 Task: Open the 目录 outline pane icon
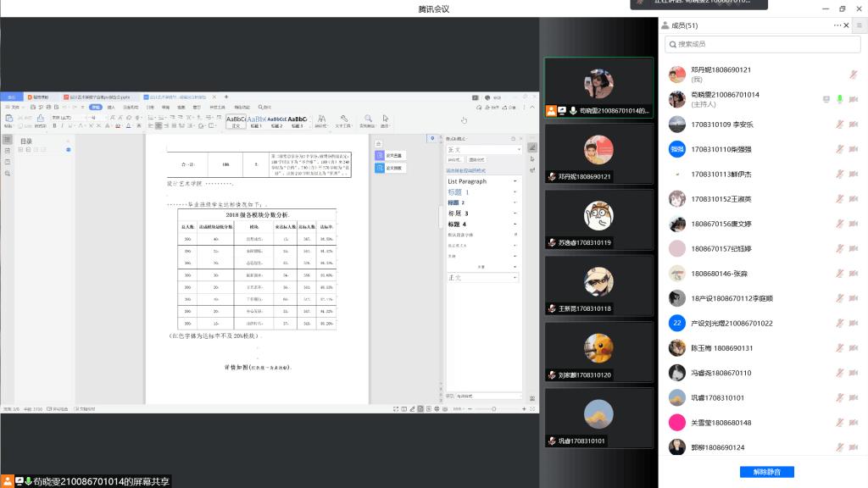coord(8,140)
